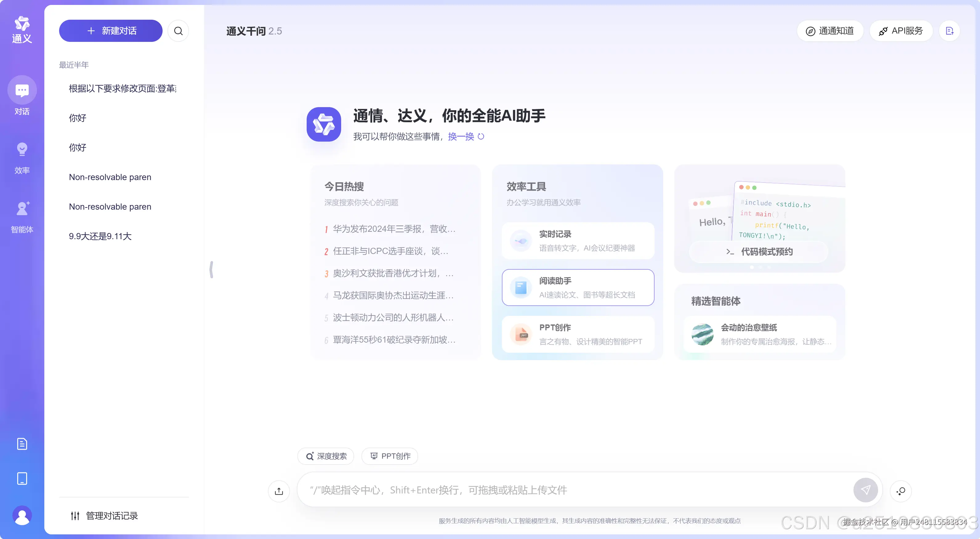Click the paper-plane send message icon

point(866,490)
